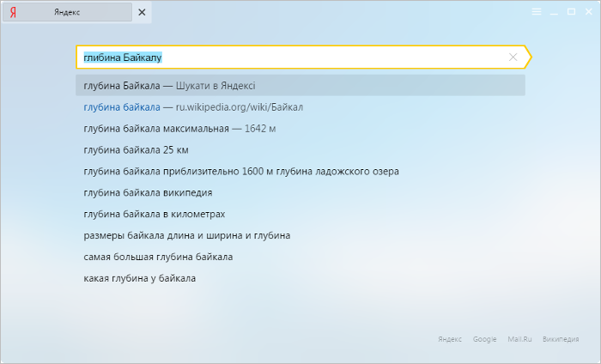Image resolution: width=601 pixels, height=364 pixels.
Task: Close the browser window
Action: [589, 12]
